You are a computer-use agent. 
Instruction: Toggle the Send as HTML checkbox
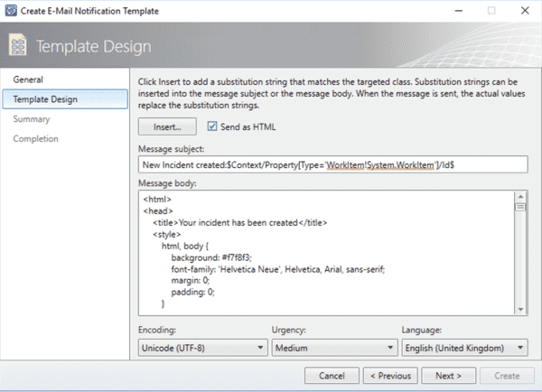[x=212, y=127]
